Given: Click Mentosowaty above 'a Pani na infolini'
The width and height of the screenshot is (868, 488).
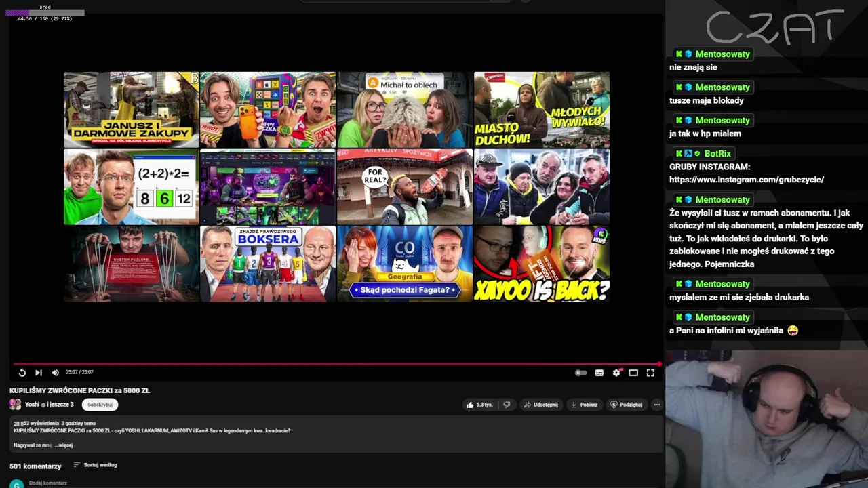Looking at the screenshot, I should (722, 317).
